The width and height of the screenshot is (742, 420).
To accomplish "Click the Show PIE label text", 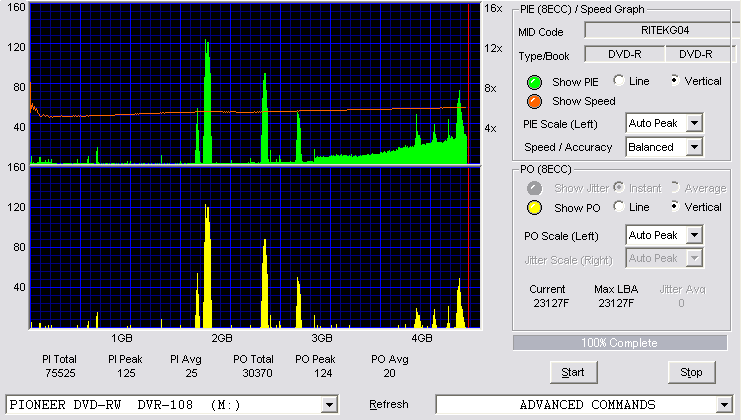I will [x=575, y=82].
